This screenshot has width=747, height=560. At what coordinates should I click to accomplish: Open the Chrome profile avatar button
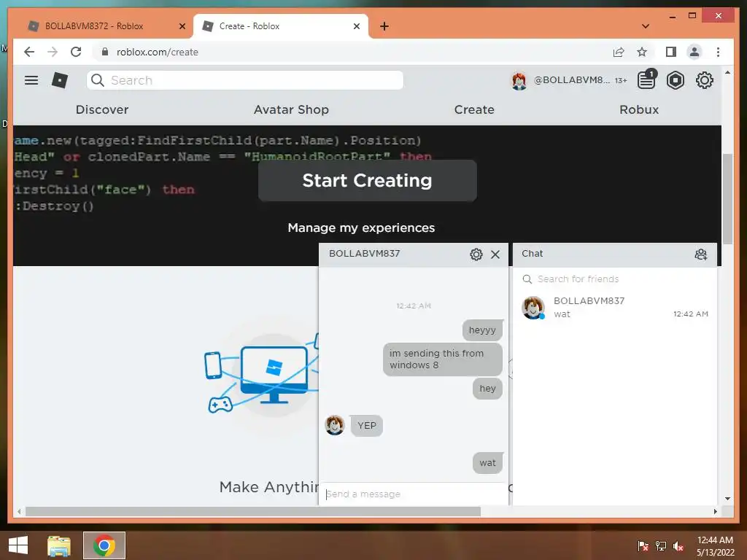pyautogui.click(x=694, y=52)
